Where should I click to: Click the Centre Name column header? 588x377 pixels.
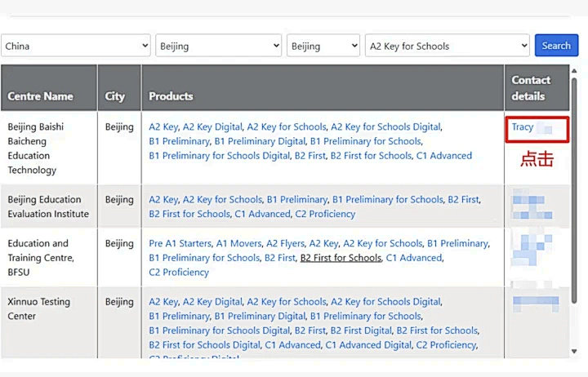pos(41,96)
